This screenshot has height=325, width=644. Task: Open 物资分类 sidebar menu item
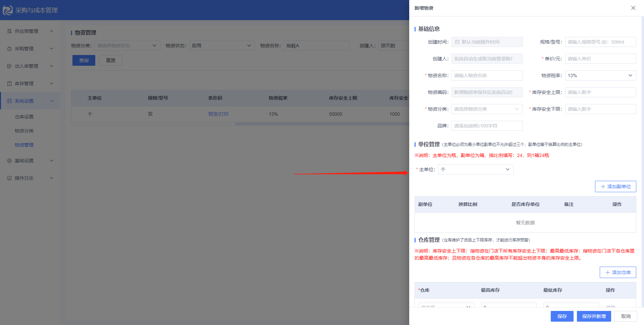[x=24, y=131]
